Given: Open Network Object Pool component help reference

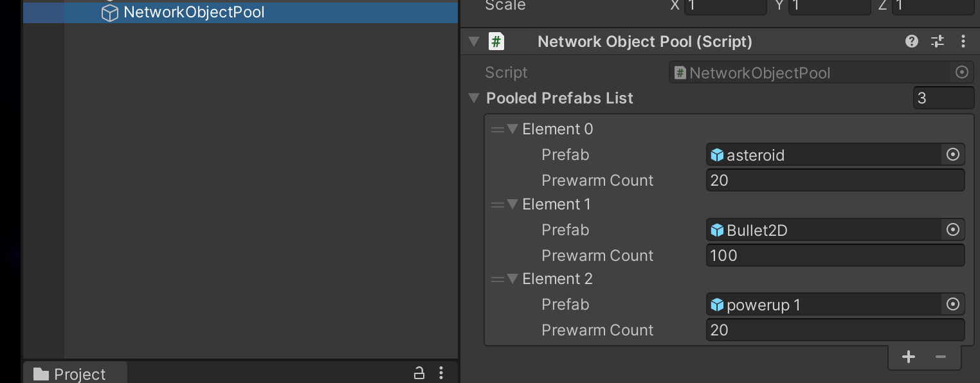Looking at the screenshot, I should [911, 42].
